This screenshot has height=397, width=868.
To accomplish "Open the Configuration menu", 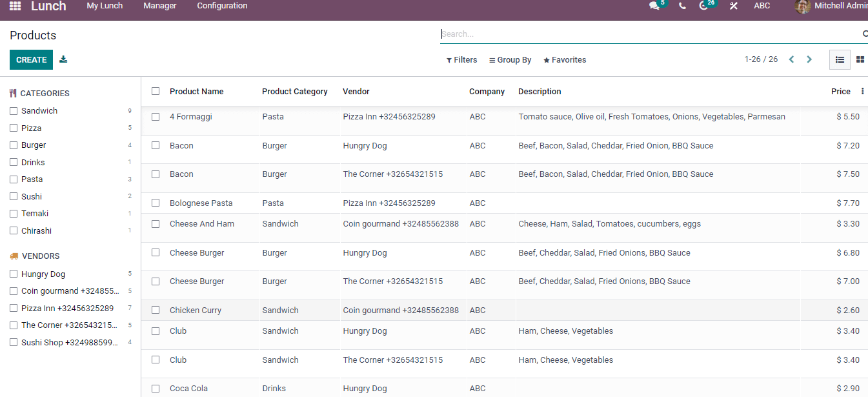I will tap(222, 6).
